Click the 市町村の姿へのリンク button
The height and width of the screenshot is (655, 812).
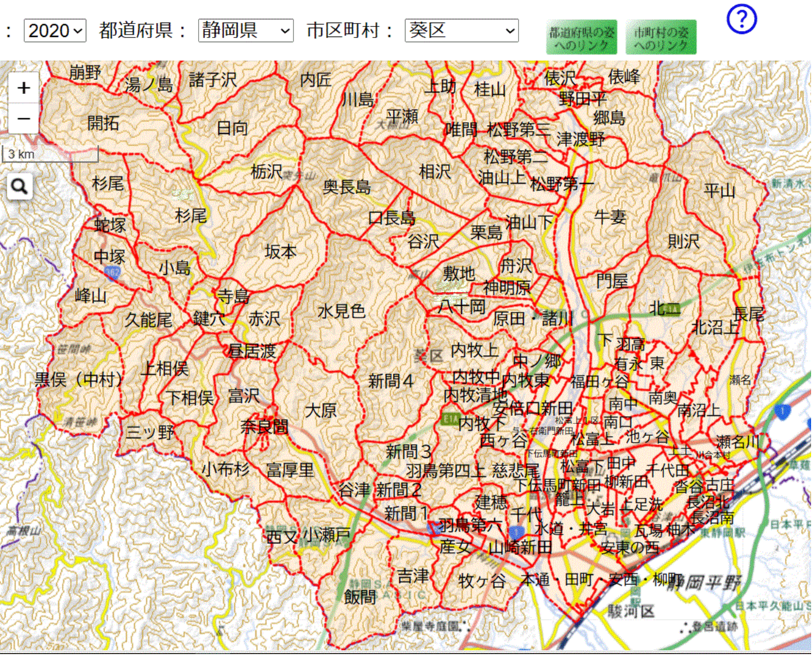click(660, 37)
